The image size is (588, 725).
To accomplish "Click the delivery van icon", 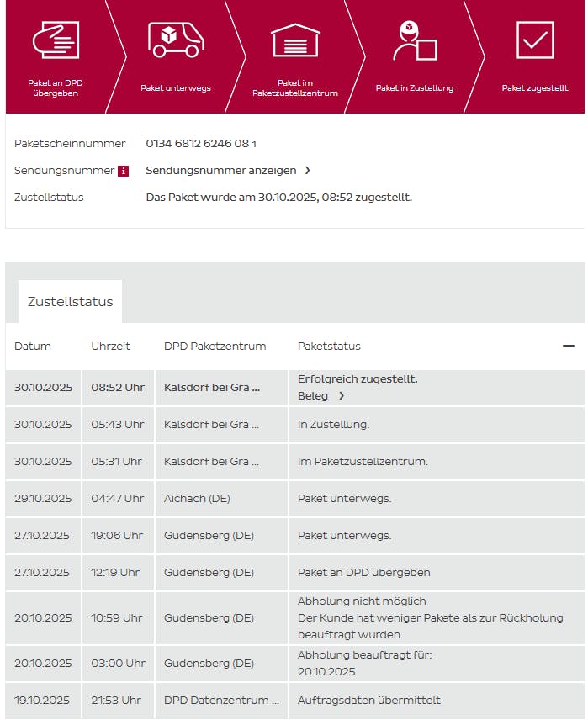I will (x=176, y=40).
